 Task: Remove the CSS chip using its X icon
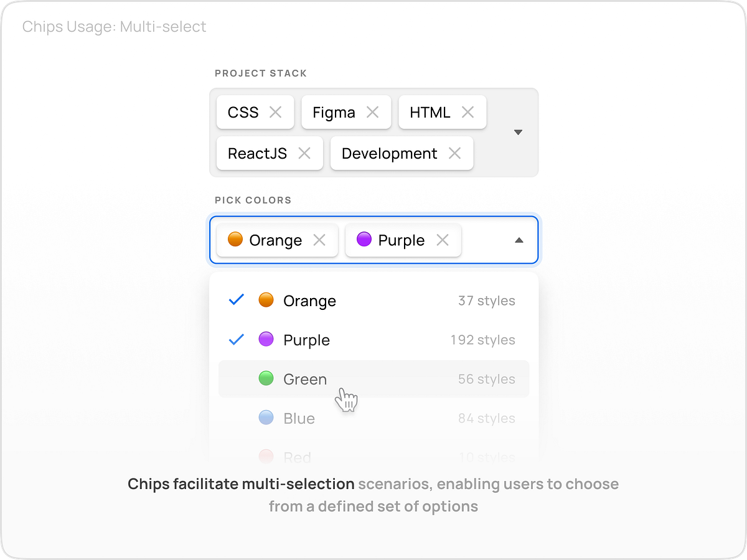[x=275, y=112]
